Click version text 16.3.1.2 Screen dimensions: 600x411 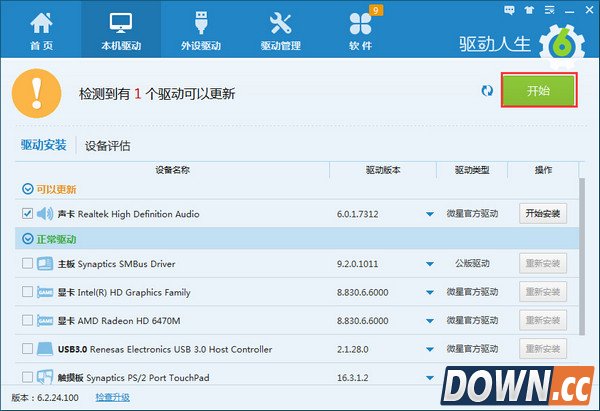click(x=352, y=378)
